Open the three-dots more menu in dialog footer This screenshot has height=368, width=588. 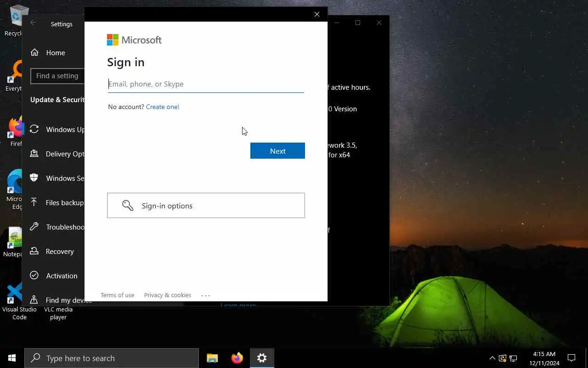pos(205,295)
